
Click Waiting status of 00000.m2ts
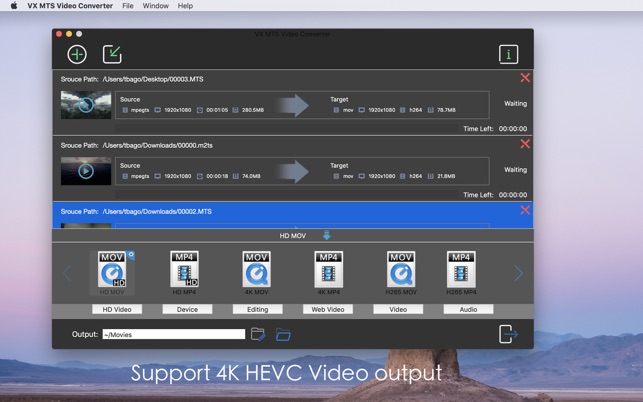click(515, 169)
